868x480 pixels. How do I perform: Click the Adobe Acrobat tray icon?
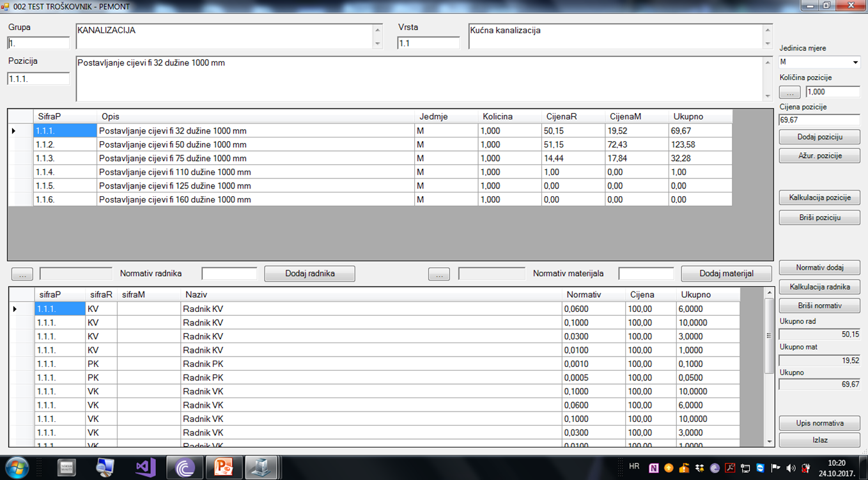point(730,468)
